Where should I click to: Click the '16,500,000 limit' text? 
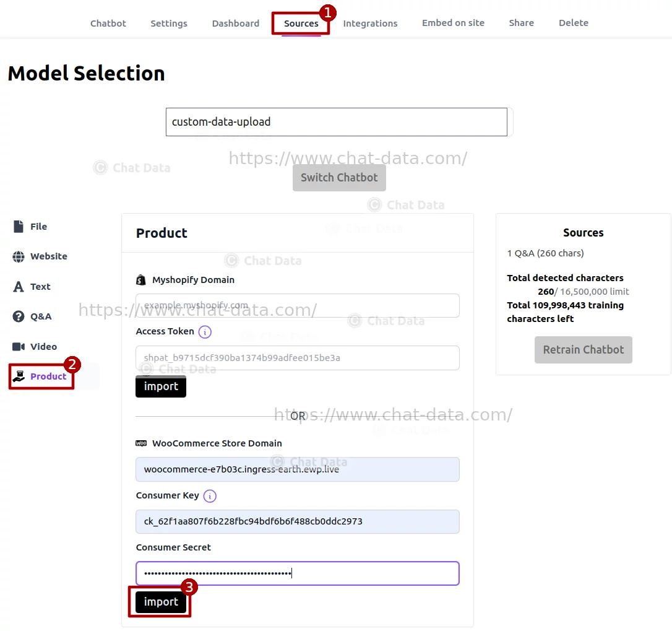coord(595,291)
